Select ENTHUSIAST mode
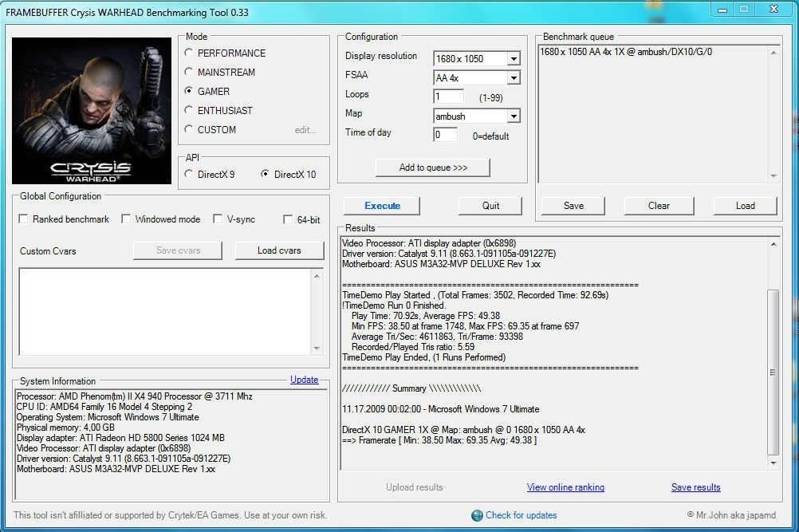 tap(189, 110)
